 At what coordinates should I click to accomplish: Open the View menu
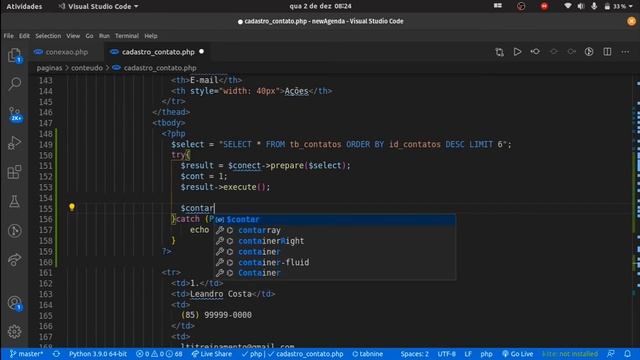pos(73,36)
